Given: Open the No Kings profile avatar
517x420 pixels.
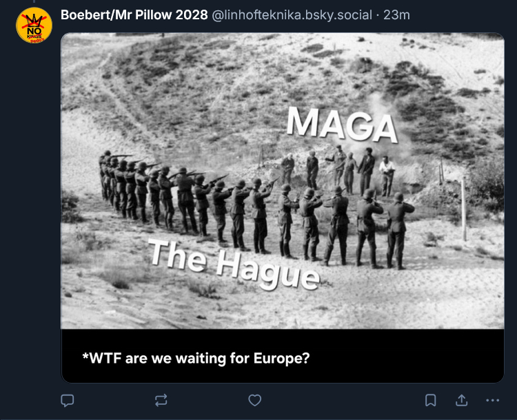Looking at the screenshot, I should (x=34, y=25).
